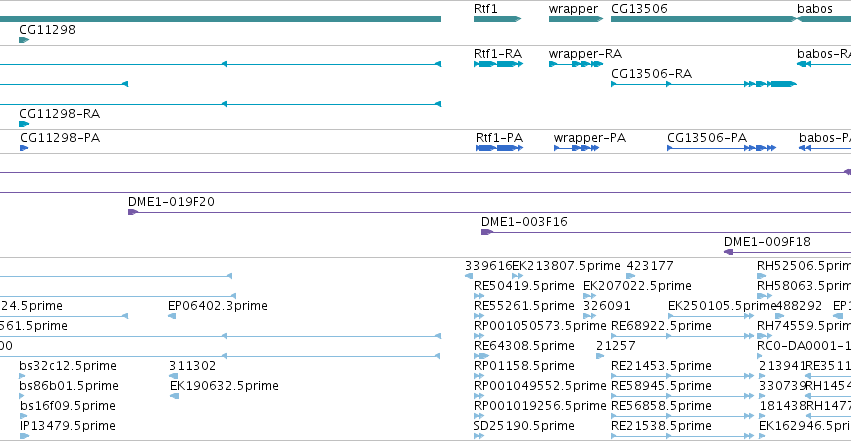Screen dimensions: 851x441
Task: Click the Rtf1-PA protein label
Action: 499,138
